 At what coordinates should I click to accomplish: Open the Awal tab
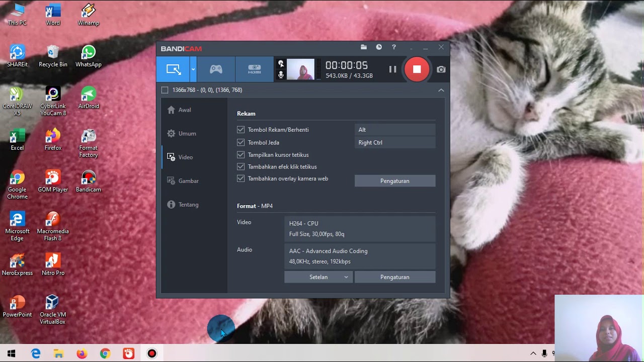pos(194,110)
